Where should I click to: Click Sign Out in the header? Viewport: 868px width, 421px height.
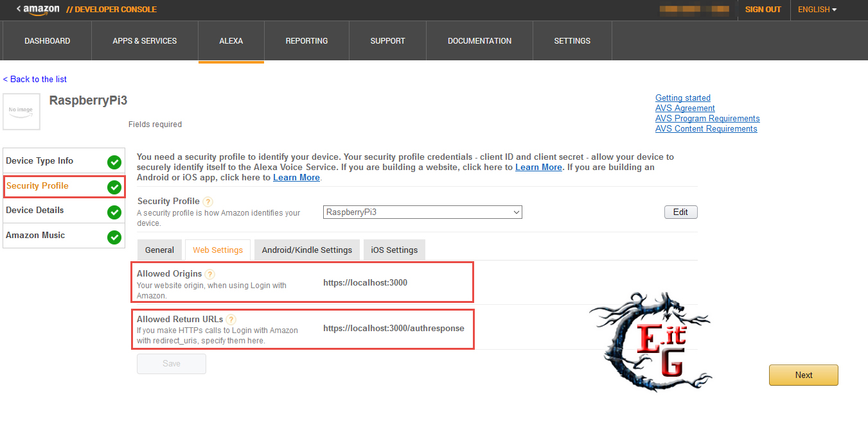pyautogui.click(x=763, y=10)
